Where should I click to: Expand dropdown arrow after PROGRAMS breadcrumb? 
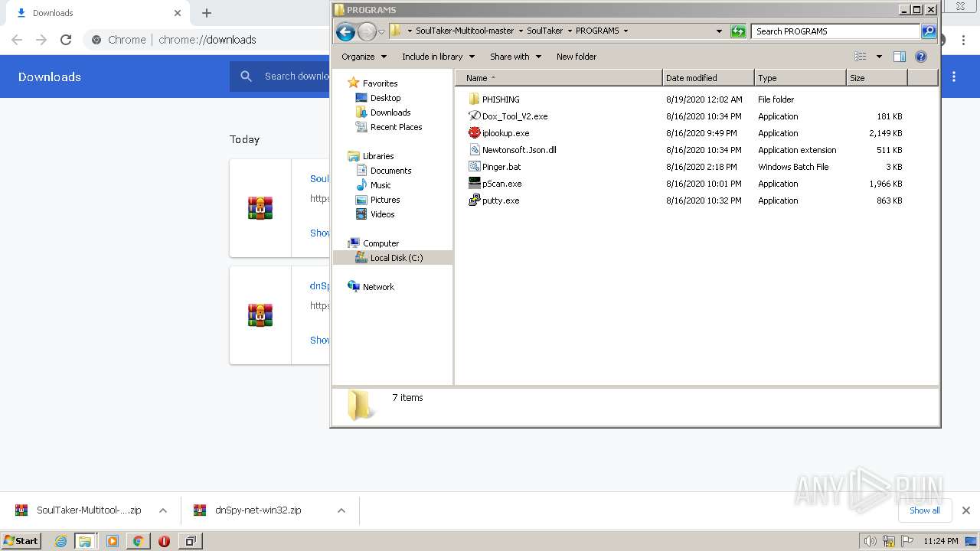tap(626, 31)
